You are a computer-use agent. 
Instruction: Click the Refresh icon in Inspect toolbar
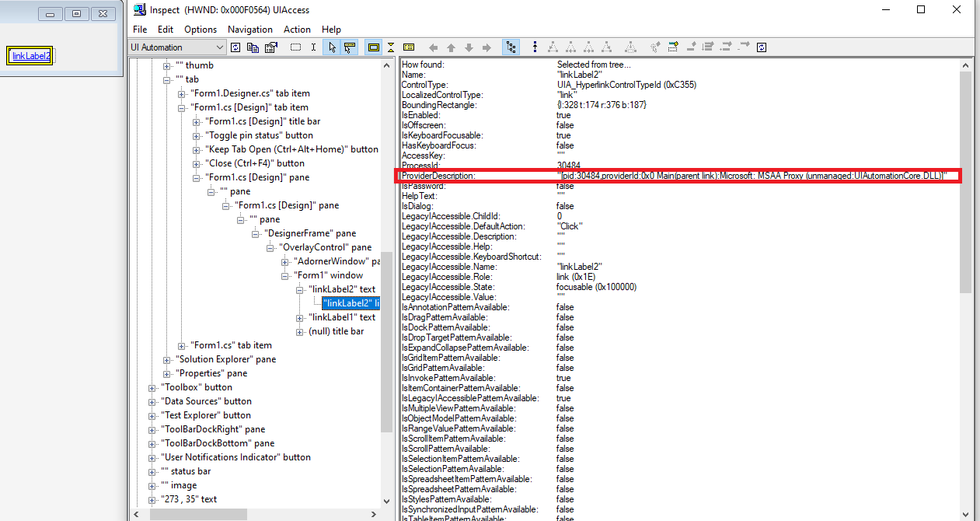235,47
